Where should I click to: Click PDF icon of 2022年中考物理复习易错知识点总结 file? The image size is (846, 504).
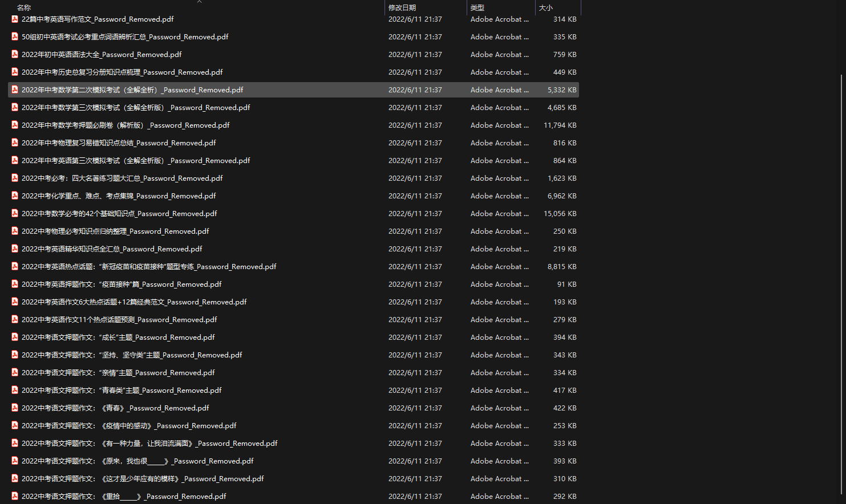coord(15,143)
